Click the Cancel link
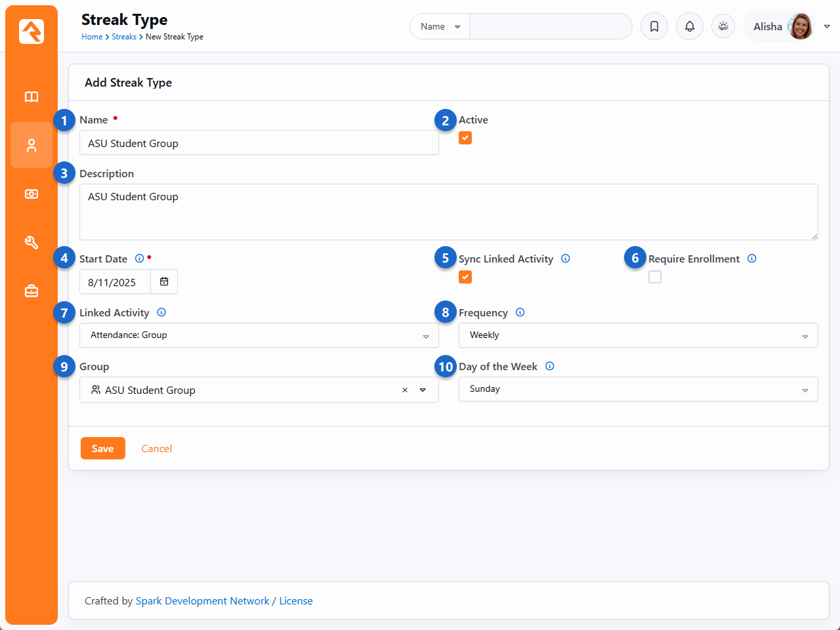Image resolution: width=840 pixels, height=630 pixels. pyautogui.click(x=156, y=449)
